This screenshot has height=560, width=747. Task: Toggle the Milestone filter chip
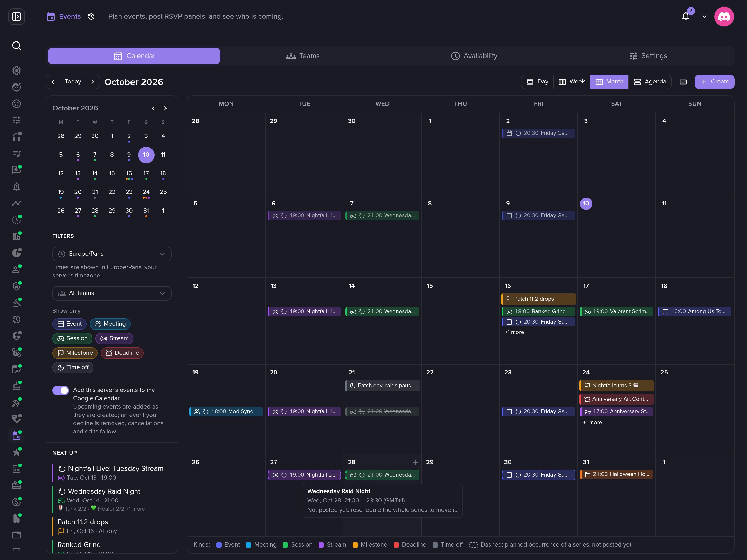75,353
